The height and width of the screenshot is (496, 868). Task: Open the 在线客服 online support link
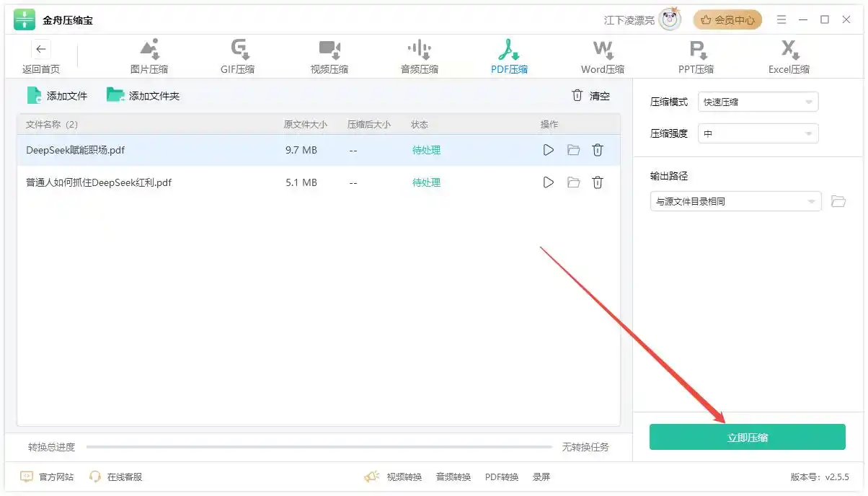coord(115,477)
